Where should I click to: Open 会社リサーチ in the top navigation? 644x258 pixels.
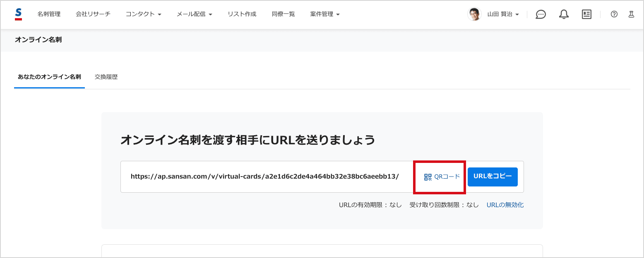click(93, 14)
